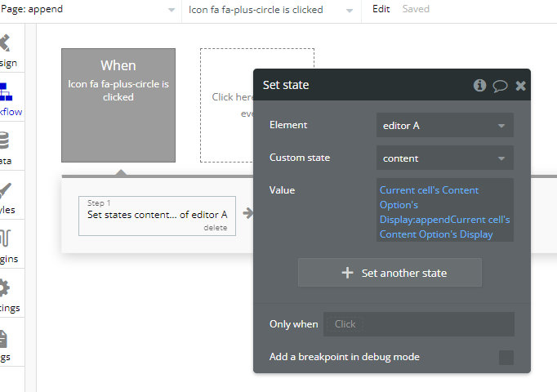Select the Workflow tab icon

tap(7, 98)
